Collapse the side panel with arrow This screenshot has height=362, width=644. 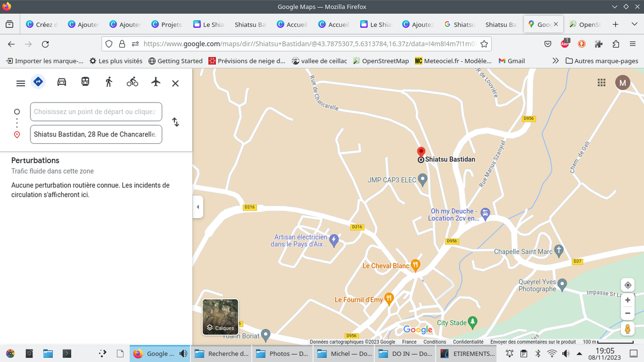point(198,207)
